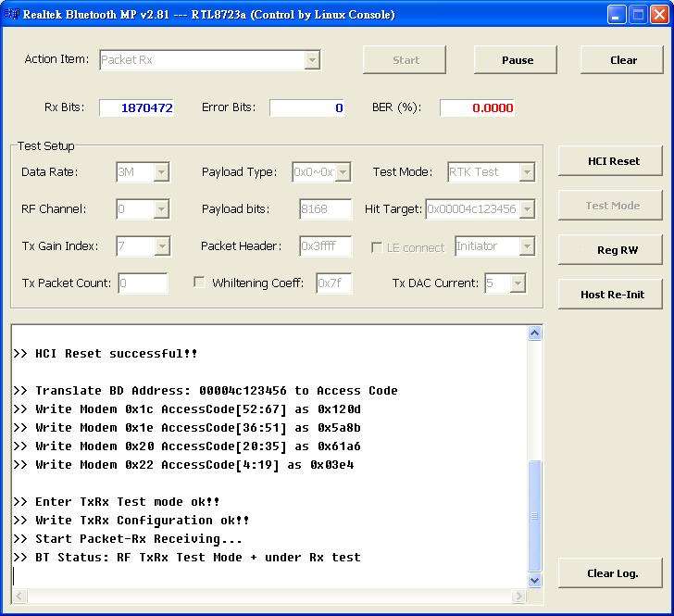Click the Error Bits value field
The image size is (674, 616).
click(x=307, y=107)
